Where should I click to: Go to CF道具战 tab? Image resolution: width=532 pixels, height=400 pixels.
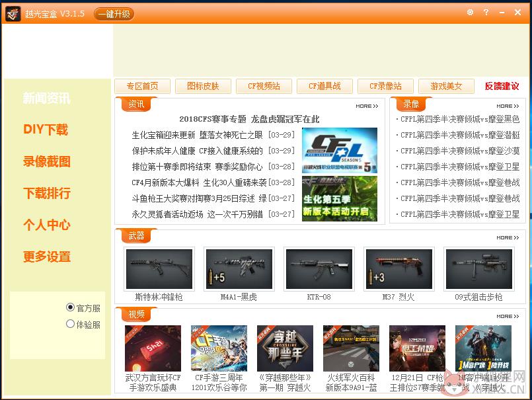324,86
